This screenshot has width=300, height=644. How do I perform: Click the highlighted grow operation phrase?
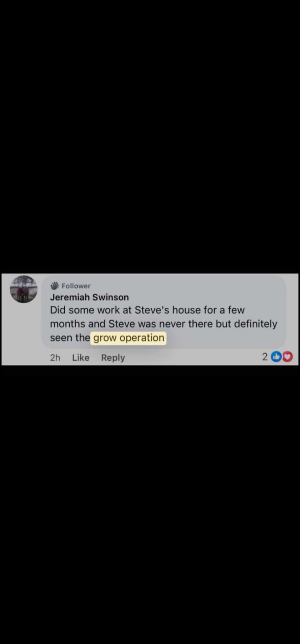tap(128, 338)
